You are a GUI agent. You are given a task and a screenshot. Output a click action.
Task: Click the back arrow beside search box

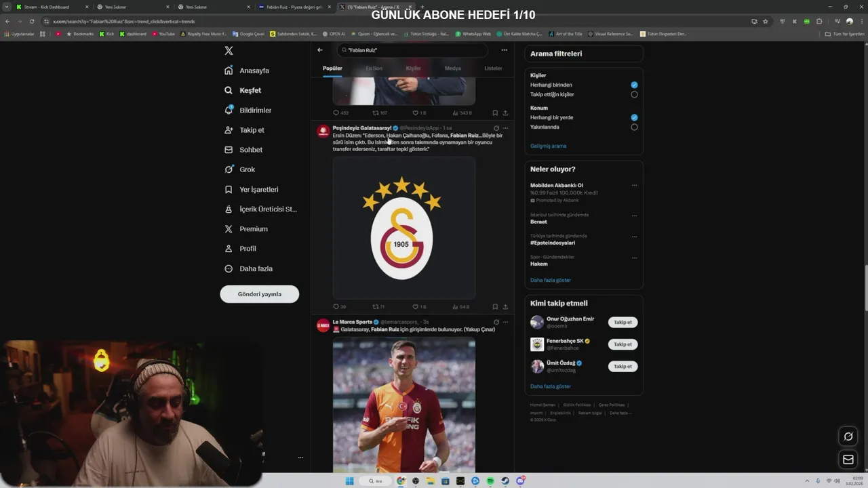[x=320, y=50]
